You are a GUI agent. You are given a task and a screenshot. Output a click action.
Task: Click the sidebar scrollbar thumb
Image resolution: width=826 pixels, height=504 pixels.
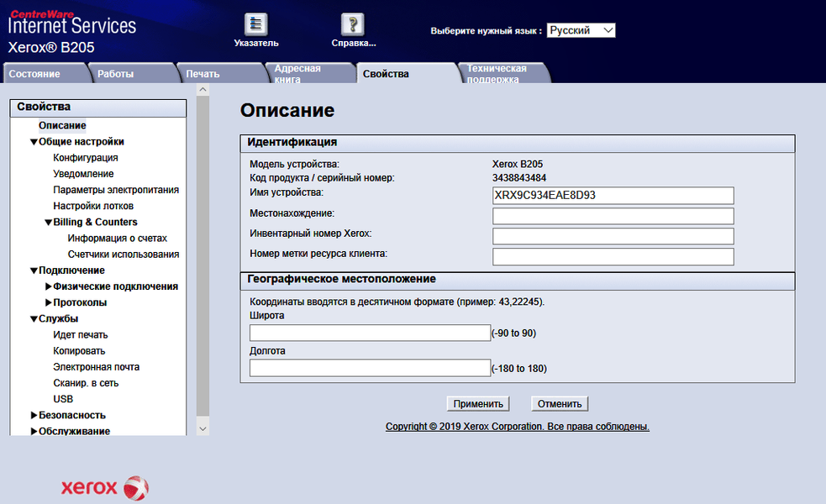coord(203,256)
